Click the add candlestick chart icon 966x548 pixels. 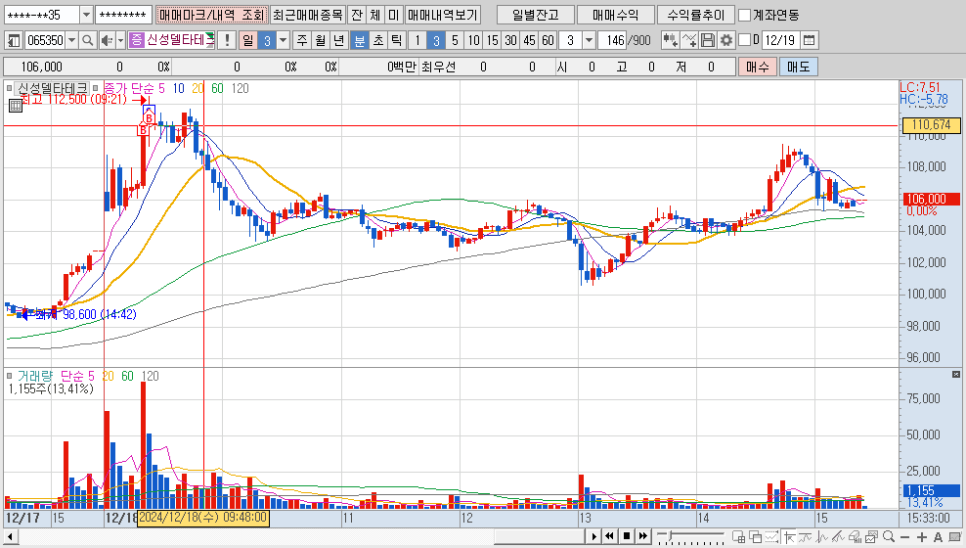[670, 40]
